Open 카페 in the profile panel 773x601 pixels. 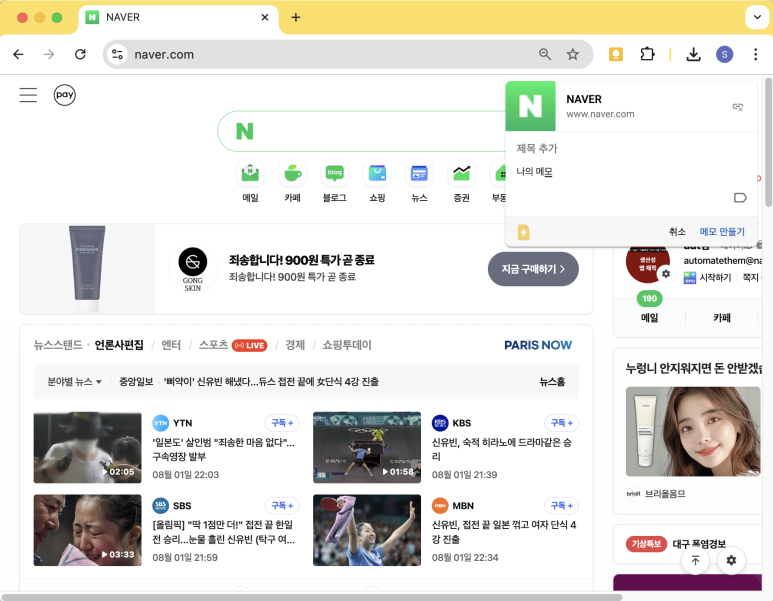pos(722,318)
